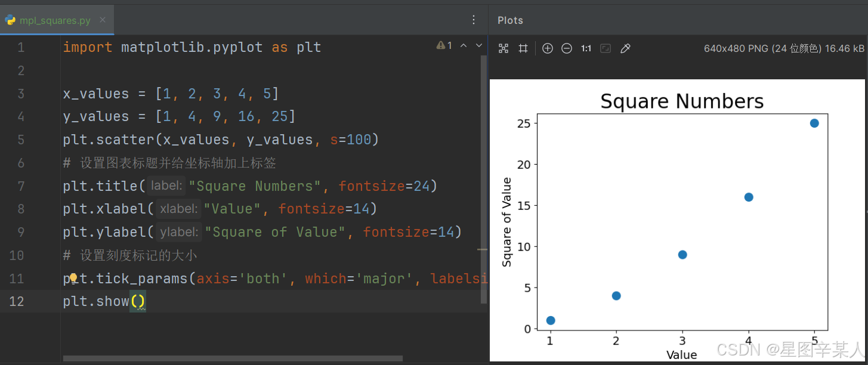Click the comment '# 设置刻度标记的大小'
This screenshot has height=365, width=868.
[x=130, y=255]
